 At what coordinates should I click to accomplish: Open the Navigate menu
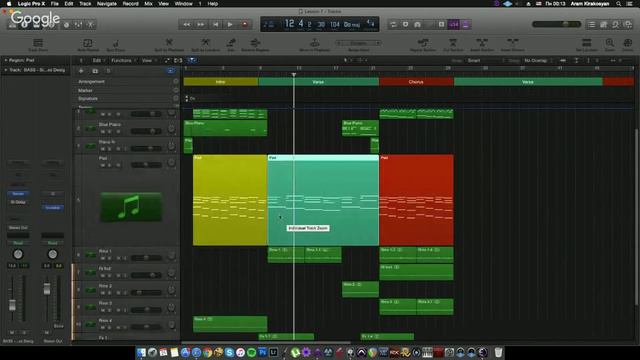point(107,4)
